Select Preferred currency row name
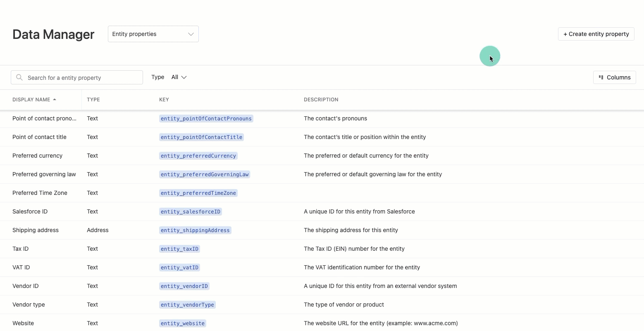 [37, 156]
